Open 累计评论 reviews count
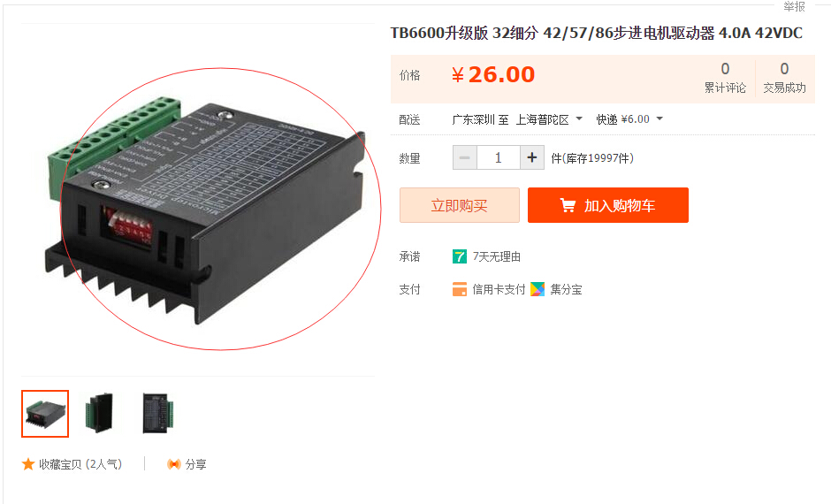 (725, 78)
